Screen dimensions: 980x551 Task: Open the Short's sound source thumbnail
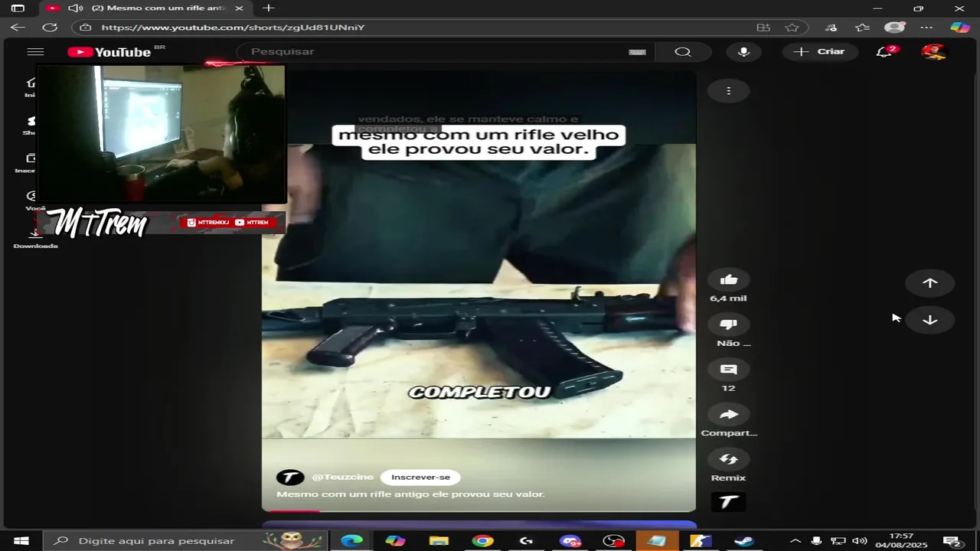tap(728, 502)
